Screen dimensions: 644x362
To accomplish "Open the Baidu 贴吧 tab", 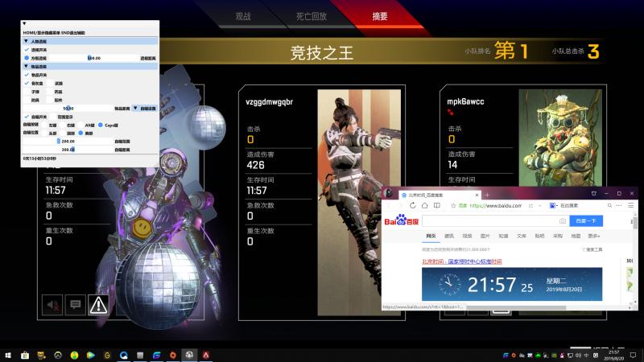I will 539,236.
